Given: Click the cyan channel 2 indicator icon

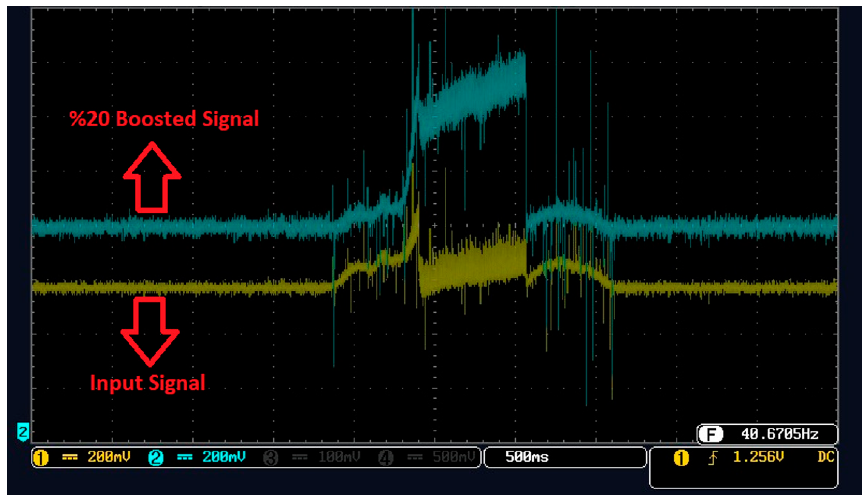Looking at the screenshot, I should point(156,458).
